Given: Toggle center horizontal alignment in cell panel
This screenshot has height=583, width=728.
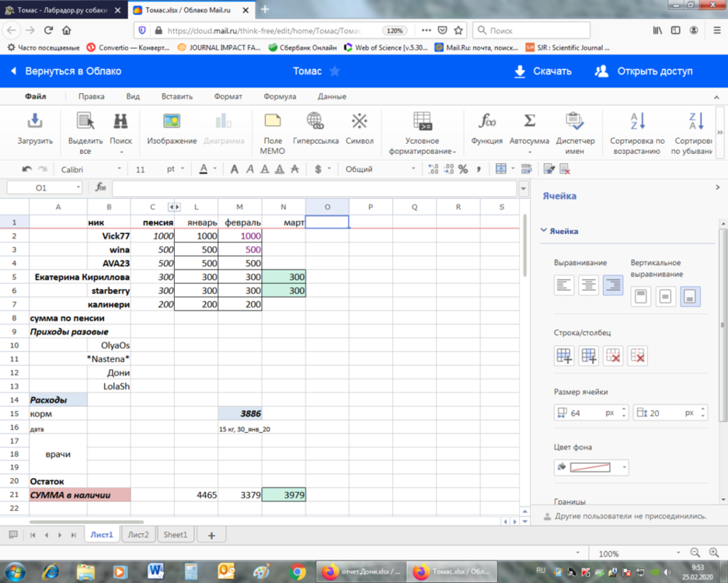Looking at the screenshot, I should [588, 285].
